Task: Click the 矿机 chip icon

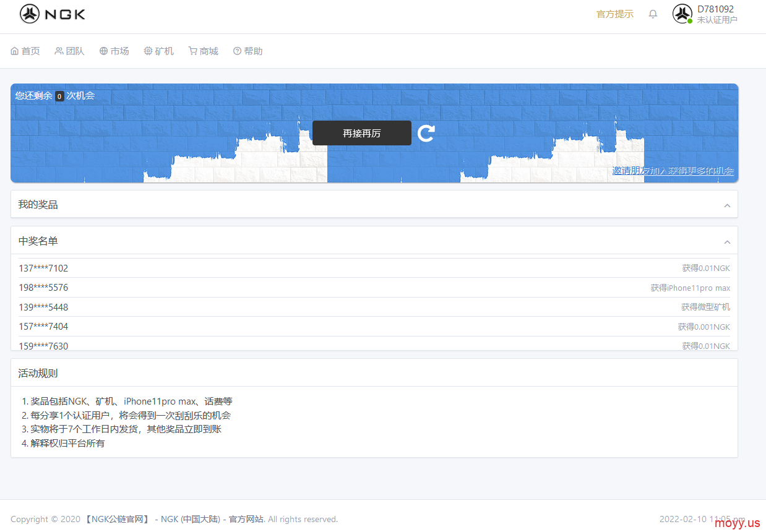Action: pos(148,51)
